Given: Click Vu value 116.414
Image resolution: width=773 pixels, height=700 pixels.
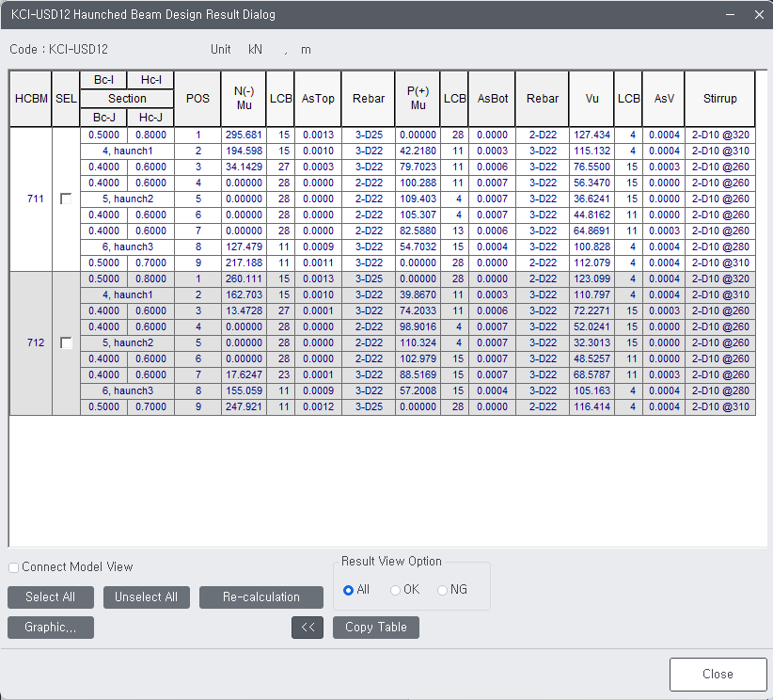Looking at the screenshot, I should [592, 407].
